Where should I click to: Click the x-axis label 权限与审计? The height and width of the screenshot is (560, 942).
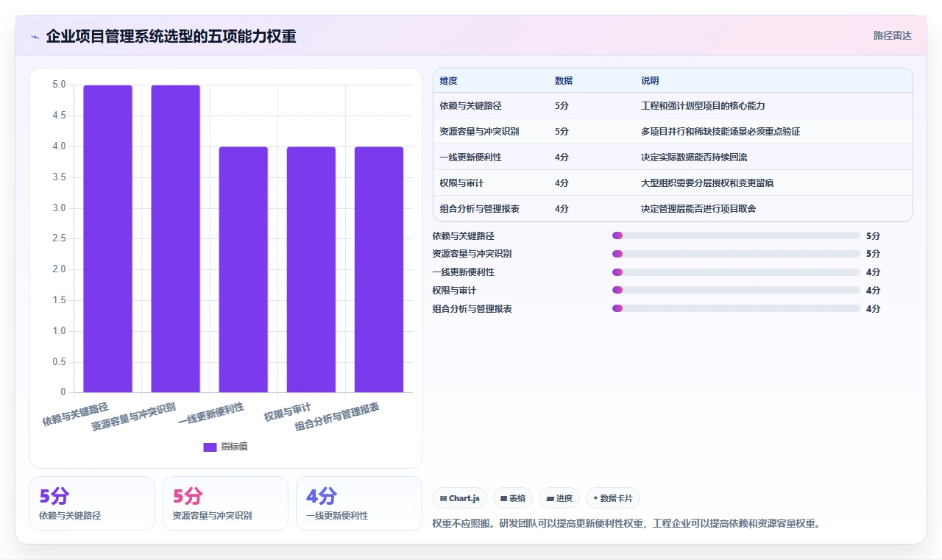(288, 412)
